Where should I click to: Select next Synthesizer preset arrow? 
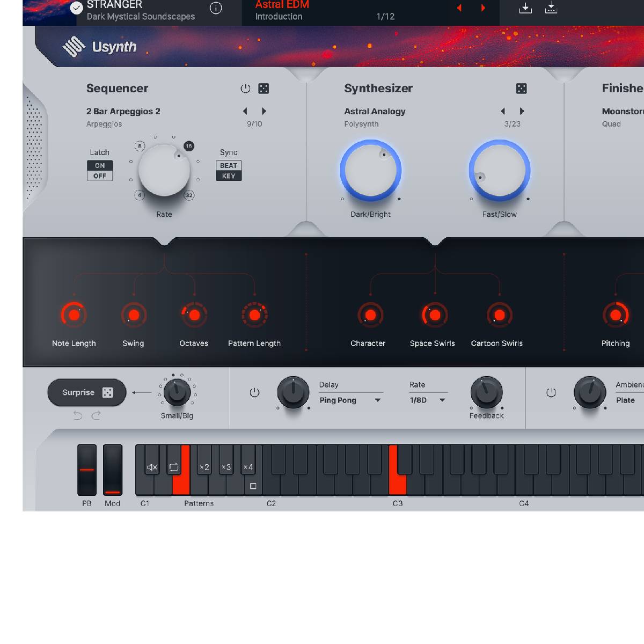click(521, 111)
